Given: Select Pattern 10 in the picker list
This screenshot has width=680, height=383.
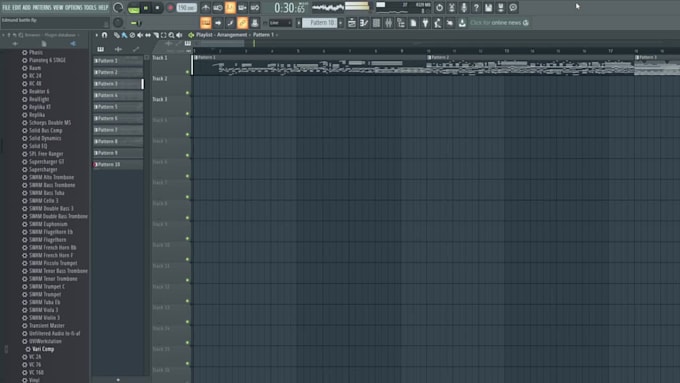Looking at the screenshot, I should [x=118, y=164].
